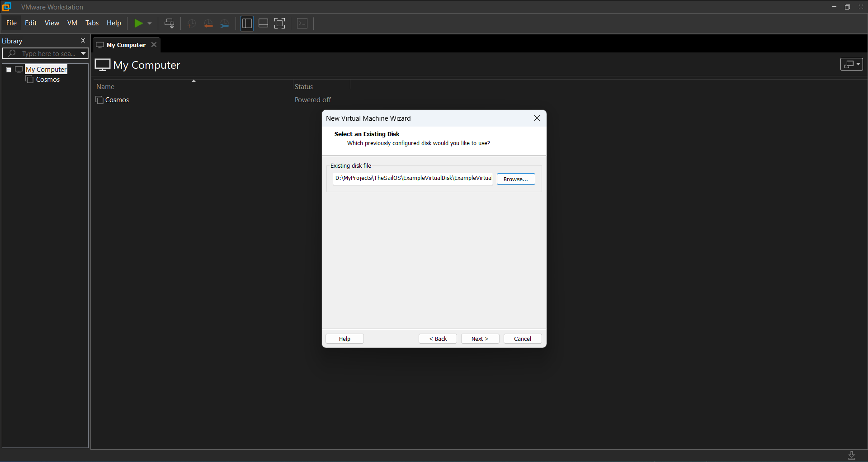The image size is (868, 462).
Task: Click Cancel in the wizard
Action: click(523, 339)
